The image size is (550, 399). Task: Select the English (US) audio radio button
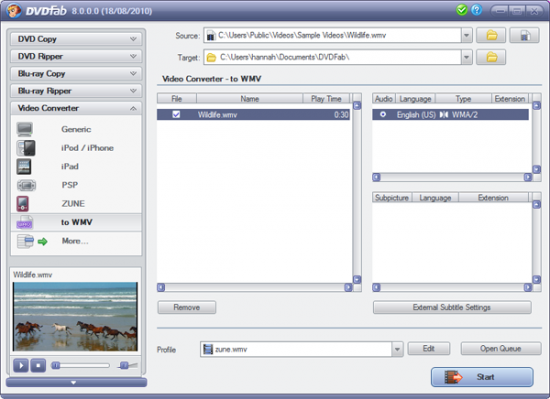pyautogui.click(x=383, y=114)
